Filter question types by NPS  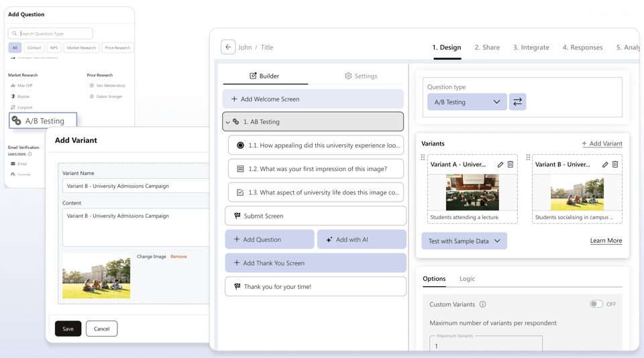[x=54, y=48]
